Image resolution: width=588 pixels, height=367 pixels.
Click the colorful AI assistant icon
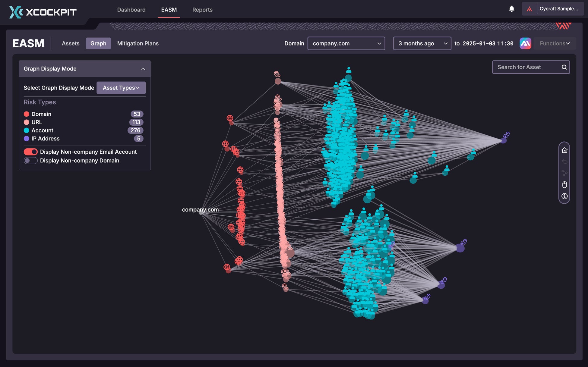[525, 43]
